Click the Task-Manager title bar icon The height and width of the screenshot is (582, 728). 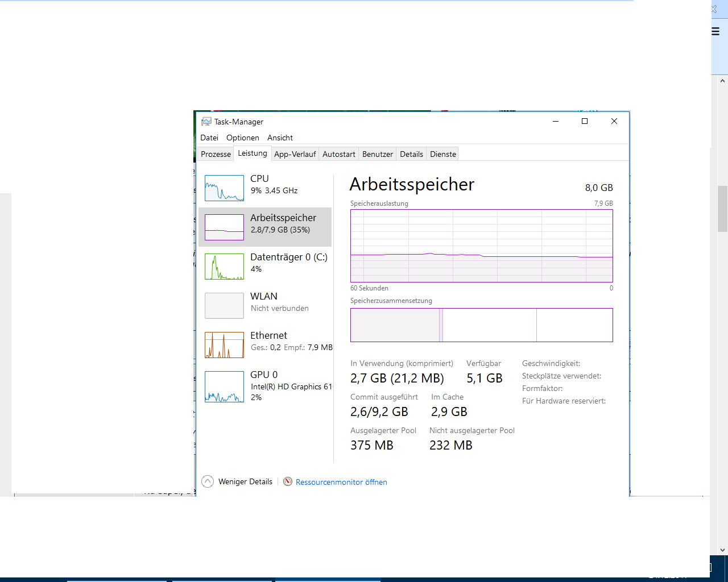(x=206, y=122)
